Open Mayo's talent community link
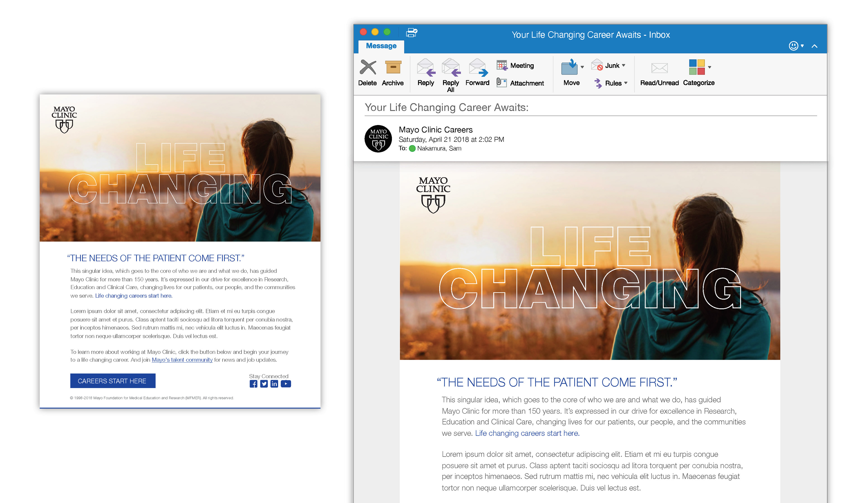The height and width of the screenshot is (503, 868). click(182, 360)
